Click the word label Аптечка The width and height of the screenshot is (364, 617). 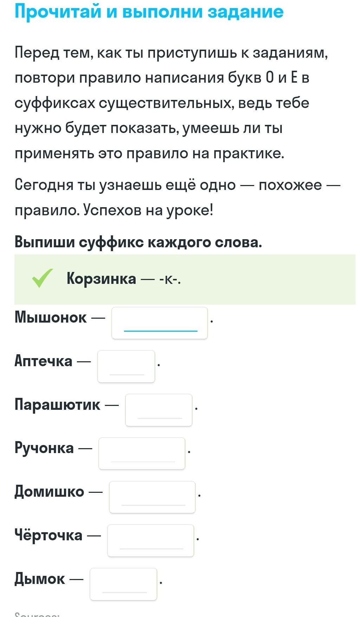44,361
